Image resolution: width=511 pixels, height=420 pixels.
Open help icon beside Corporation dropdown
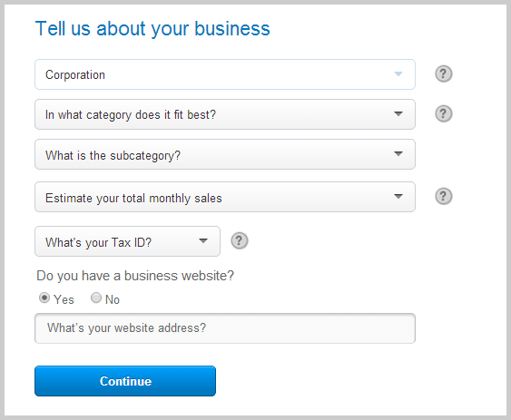[444, 74]
